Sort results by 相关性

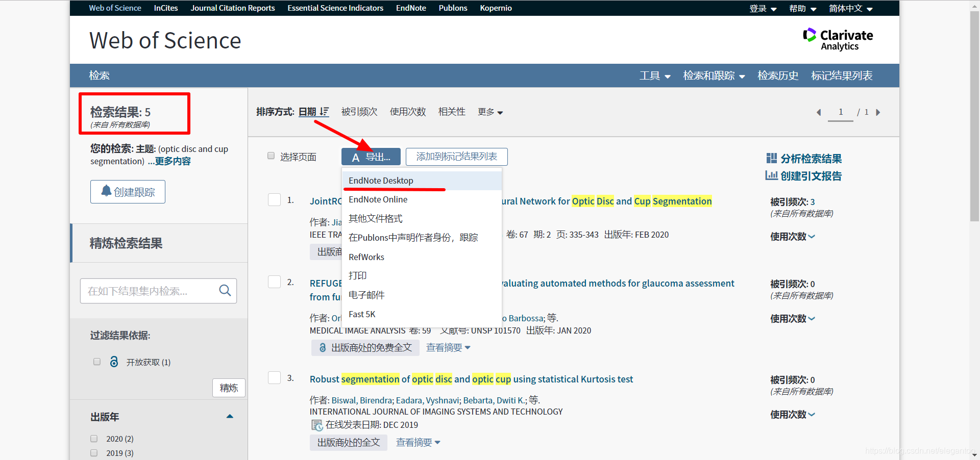452,112
